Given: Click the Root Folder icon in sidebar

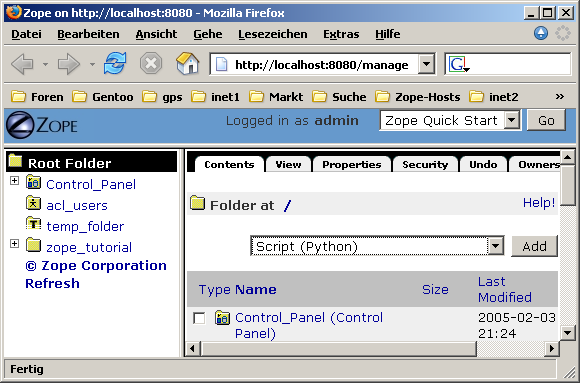Looking at the screenshot, I should click(x=16, y=161).
